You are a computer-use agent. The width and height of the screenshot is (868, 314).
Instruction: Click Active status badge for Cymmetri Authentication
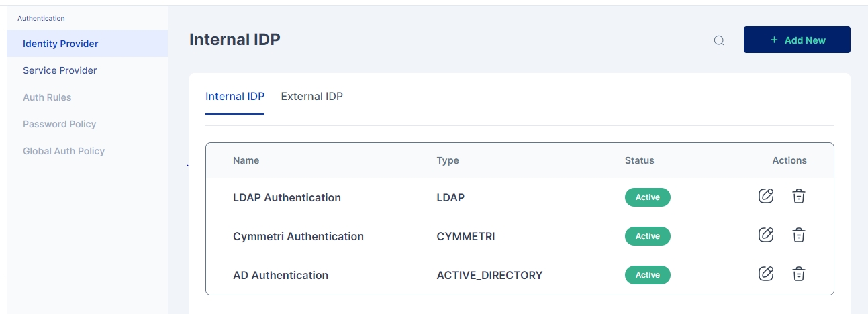click(647, 236)
